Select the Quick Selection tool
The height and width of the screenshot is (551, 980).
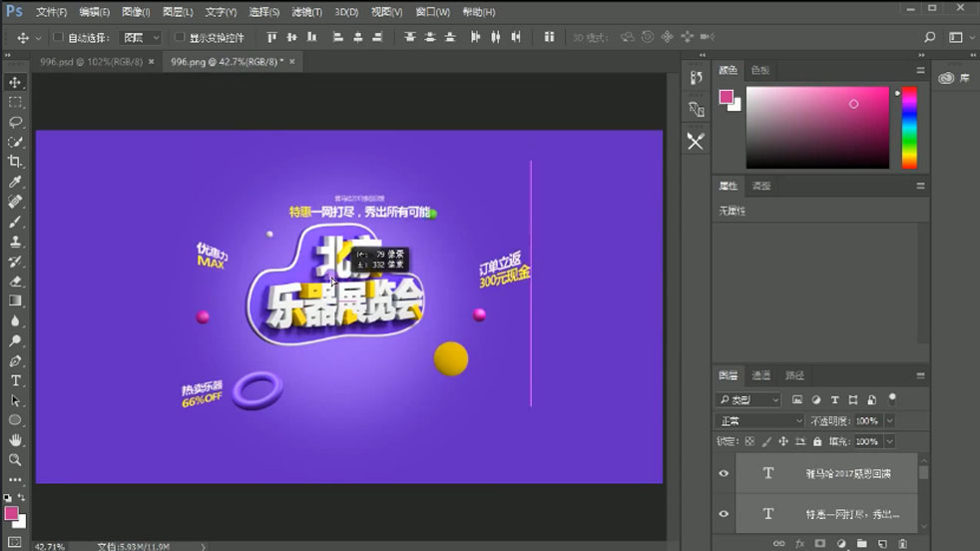[x=15, y=142]
